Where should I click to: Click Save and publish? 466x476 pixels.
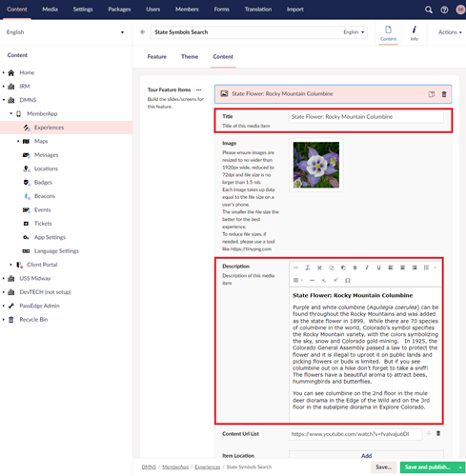(428, 467)
